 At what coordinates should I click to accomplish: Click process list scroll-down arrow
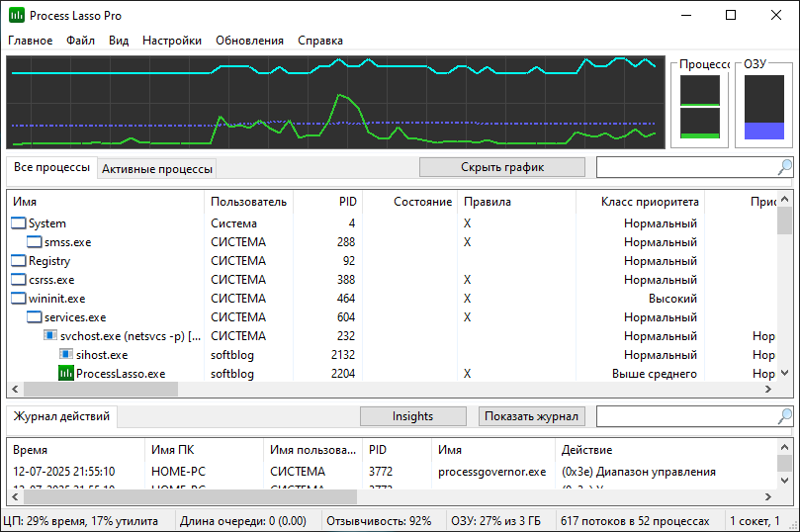point(785,373)
